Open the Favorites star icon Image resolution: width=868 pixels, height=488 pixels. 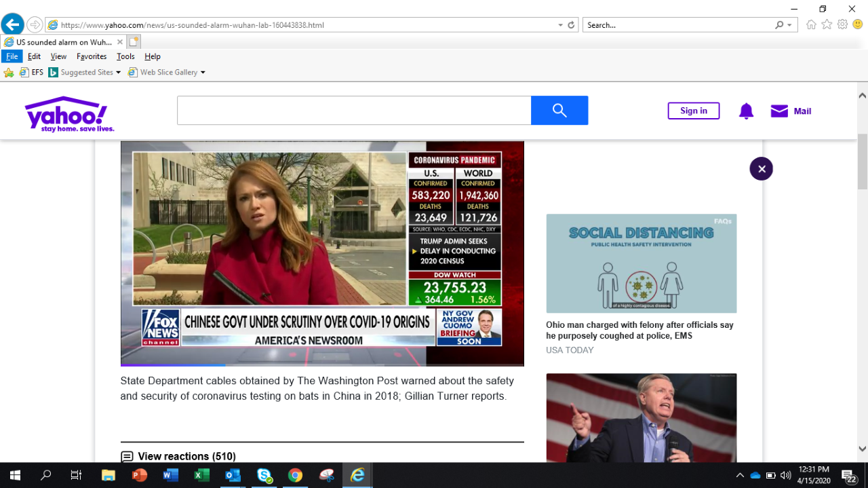click(827, 25)
